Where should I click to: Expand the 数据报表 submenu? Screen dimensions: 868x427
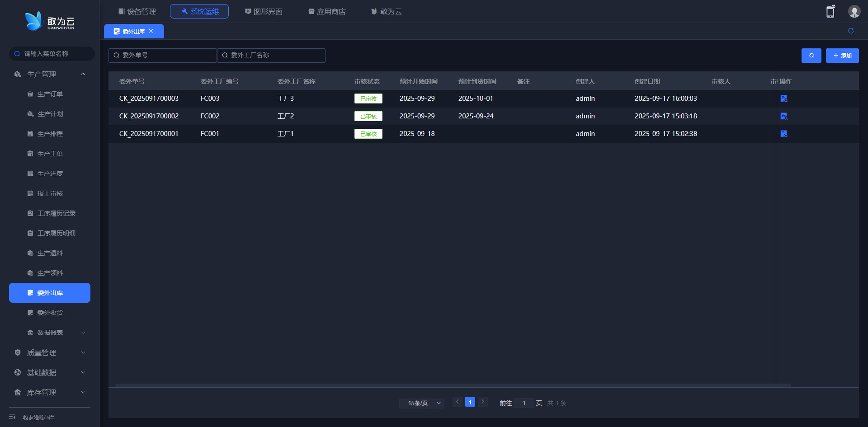pos(83,333)
